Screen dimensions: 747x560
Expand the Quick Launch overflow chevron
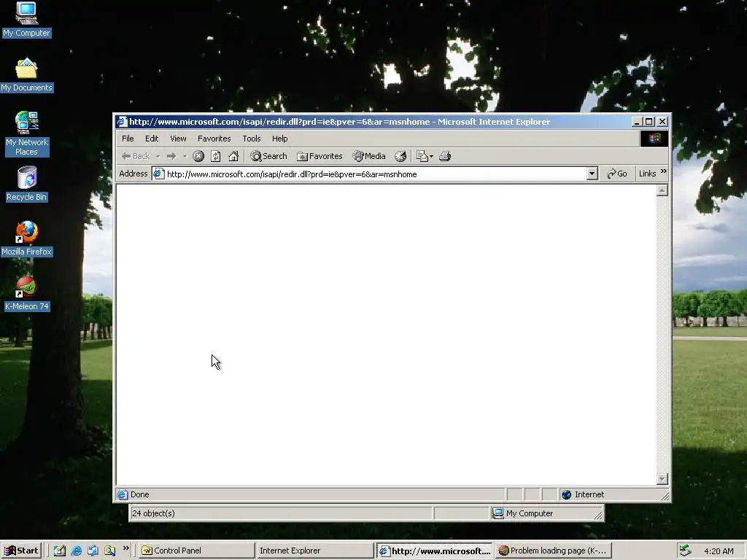125,548
